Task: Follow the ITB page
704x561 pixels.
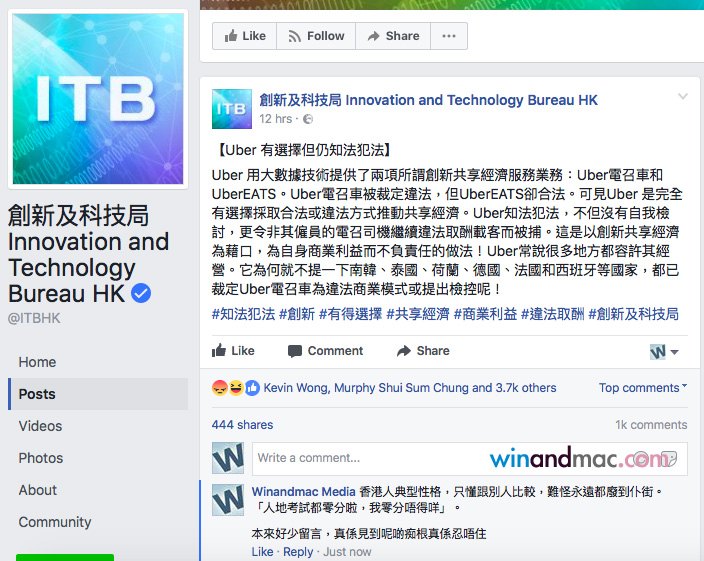Action: (316, 36)
